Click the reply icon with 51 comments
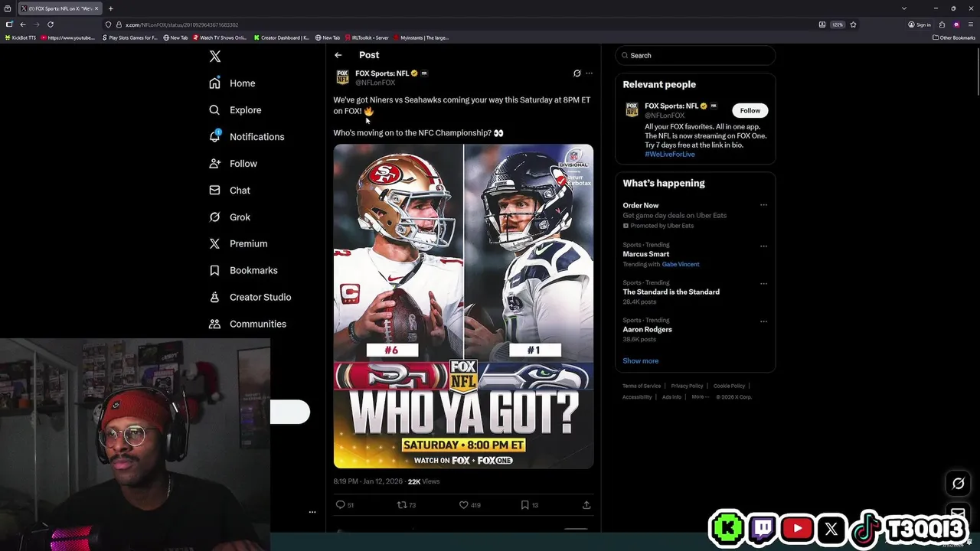 pos(340,505)
